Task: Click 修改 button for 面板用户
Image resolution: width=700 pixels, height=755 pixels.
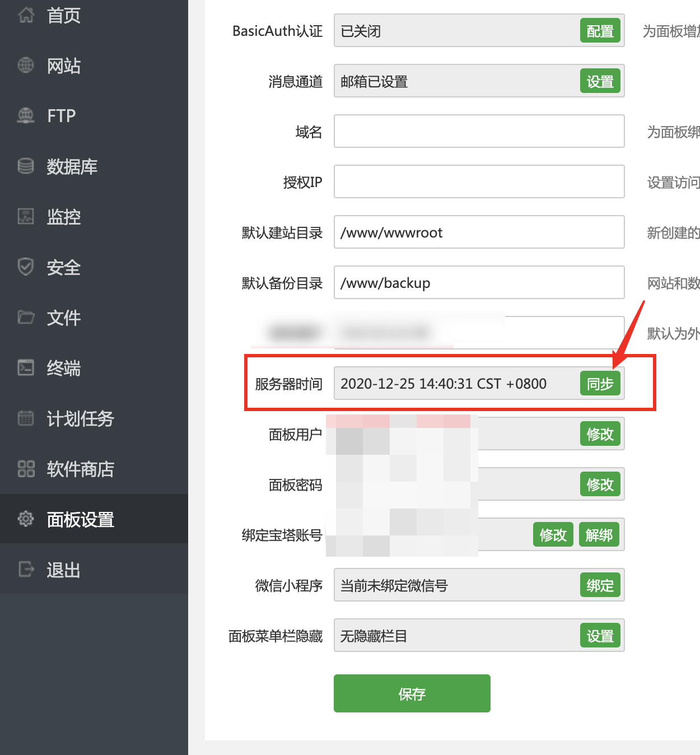Action: point(600,434)
